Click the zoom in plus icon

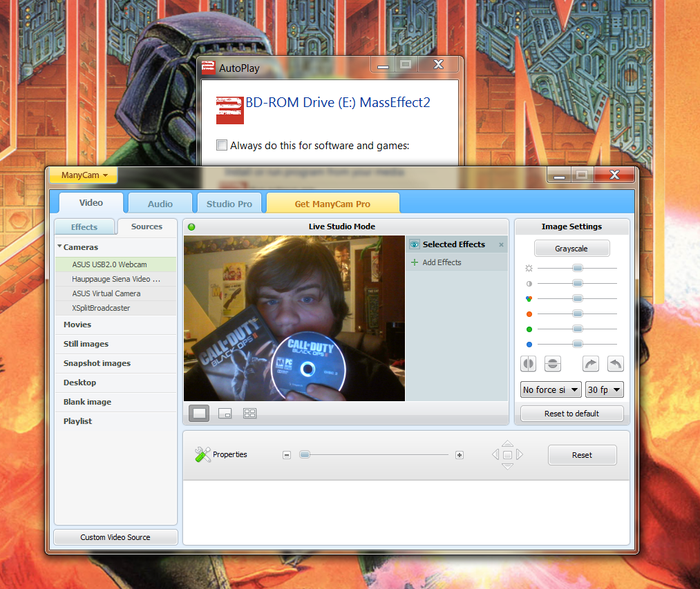click(460, 455)
